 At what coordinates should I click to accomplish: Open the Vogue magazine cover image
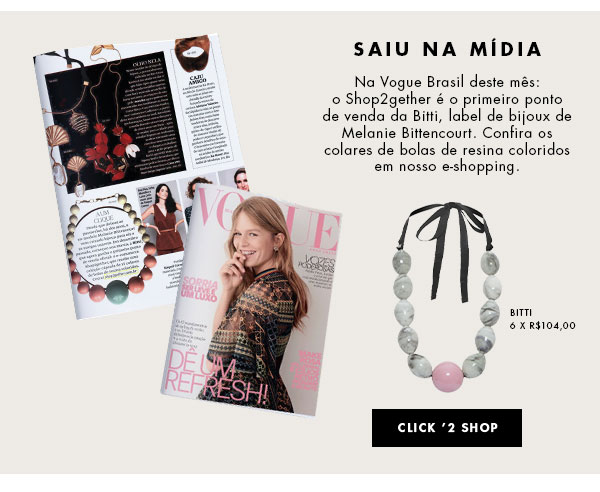point(253,300)
